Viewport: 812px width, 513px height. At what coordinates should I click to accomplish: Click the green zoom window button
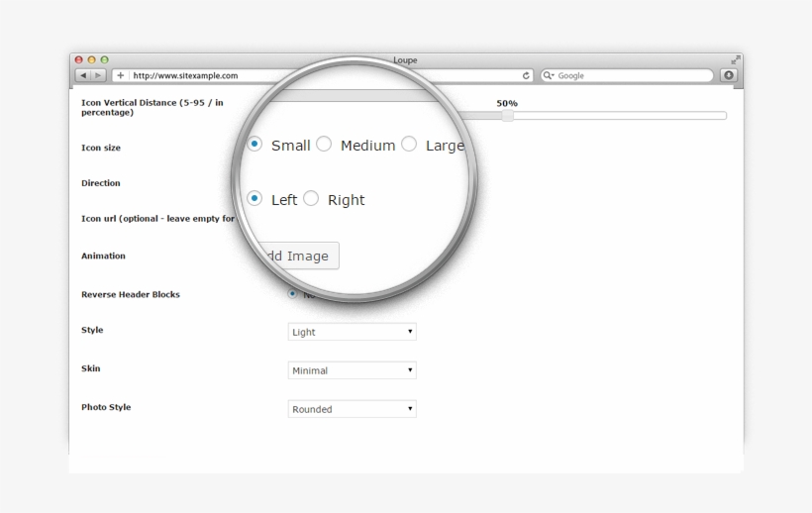(x=105, y=60)
